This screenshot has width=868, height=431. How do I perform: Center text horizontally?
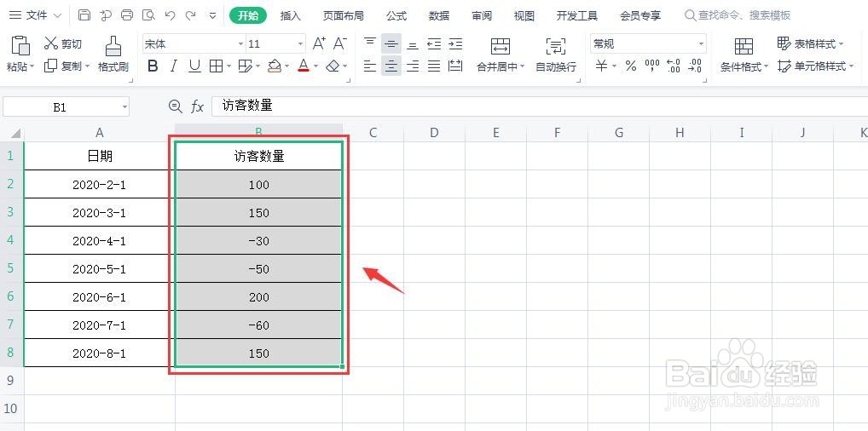(391, 66)
